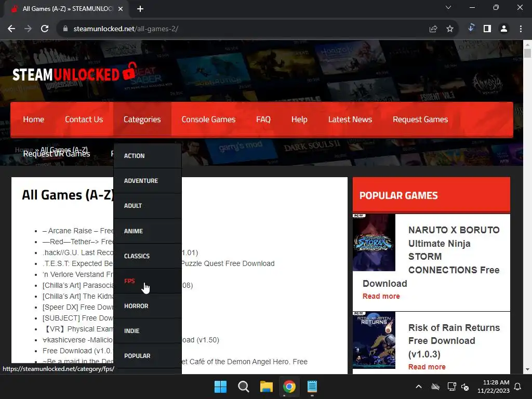Click the forward navigation arrow

(28, 29)
